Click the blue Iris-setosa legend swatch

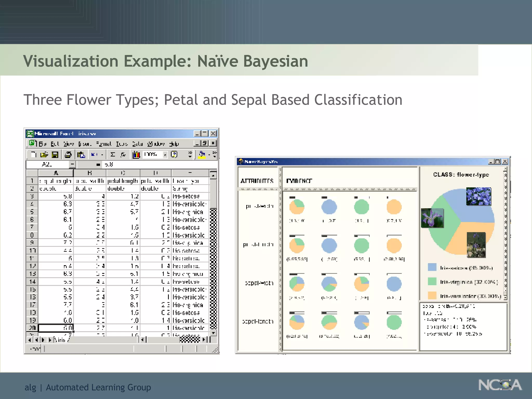432,267
